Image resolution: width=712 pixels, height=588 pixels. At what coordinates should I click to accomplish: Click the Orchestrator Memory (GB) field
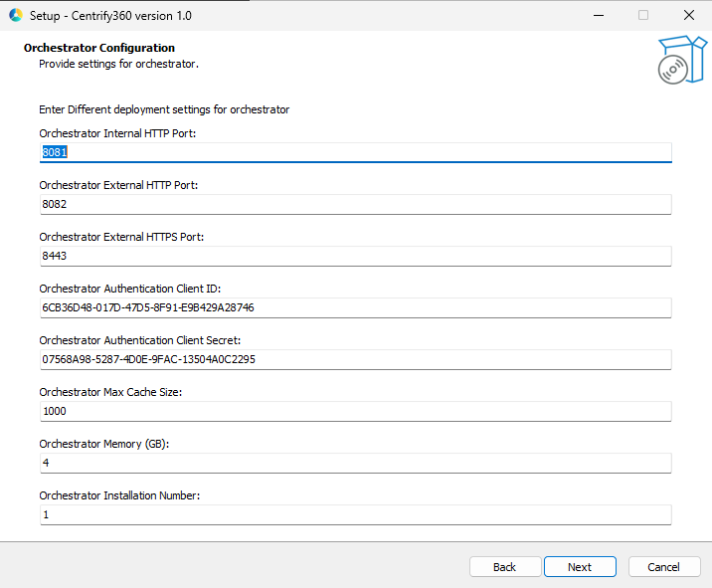pyautogui.click(x=356, y=463)
